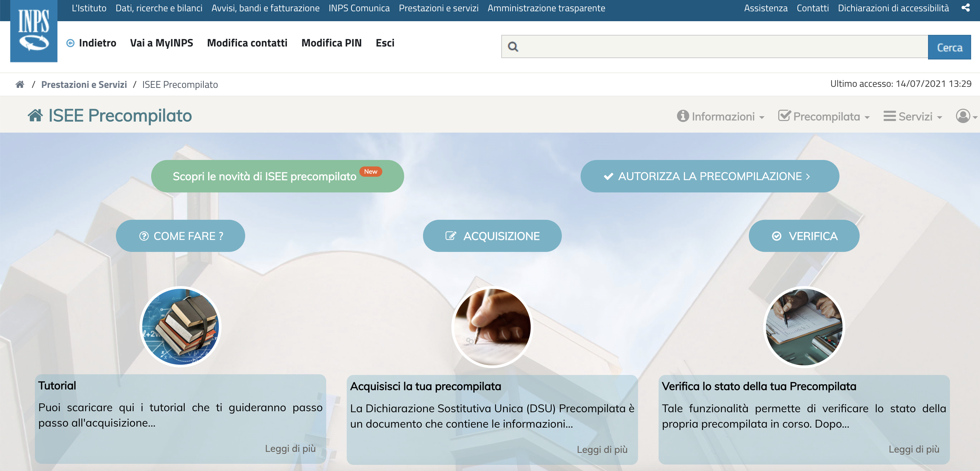
Task: Click the Tutorial books thumbnail
Action: pyautogui.click(x=180, y=326)
